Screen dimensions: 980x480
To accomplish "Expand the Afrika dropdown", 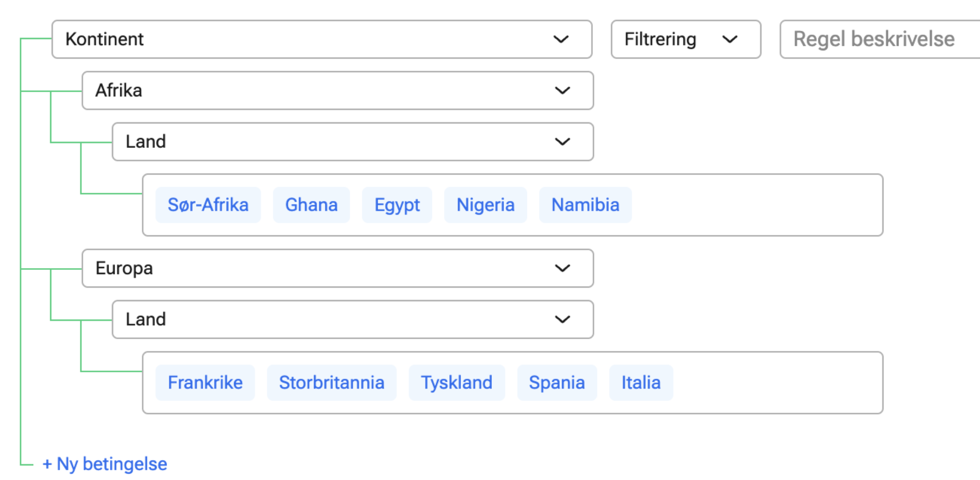I will tap(337, 90).
